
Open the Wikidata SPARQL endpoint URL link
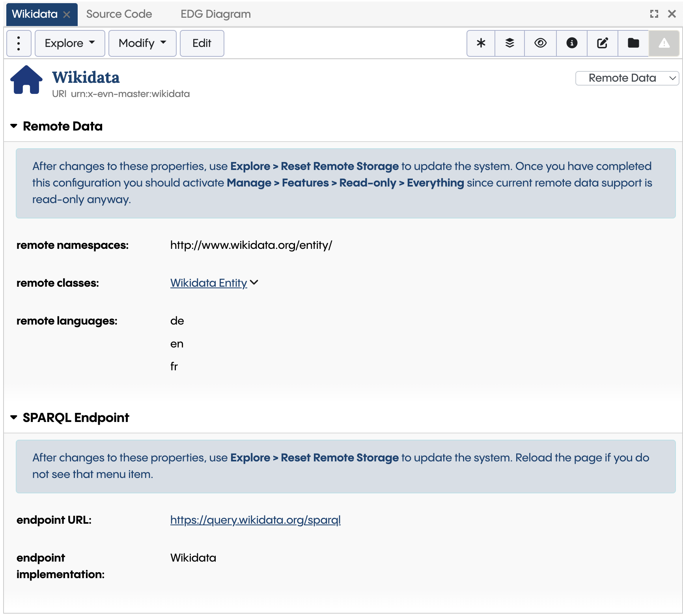coord(255,520)
